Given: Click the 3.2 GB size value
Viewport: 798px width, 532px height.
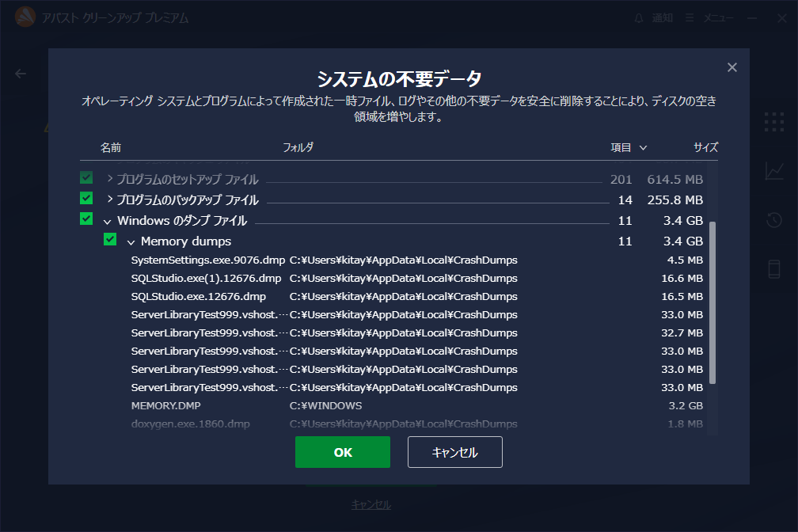Looking at the screenshot, I should [686, 406].
